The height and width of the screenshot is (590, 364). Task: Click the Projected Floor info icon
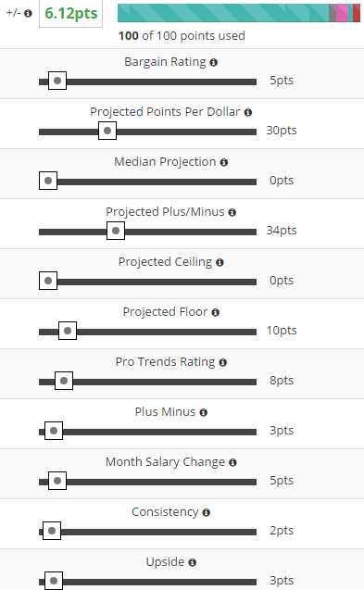click(x=215, y=313)
